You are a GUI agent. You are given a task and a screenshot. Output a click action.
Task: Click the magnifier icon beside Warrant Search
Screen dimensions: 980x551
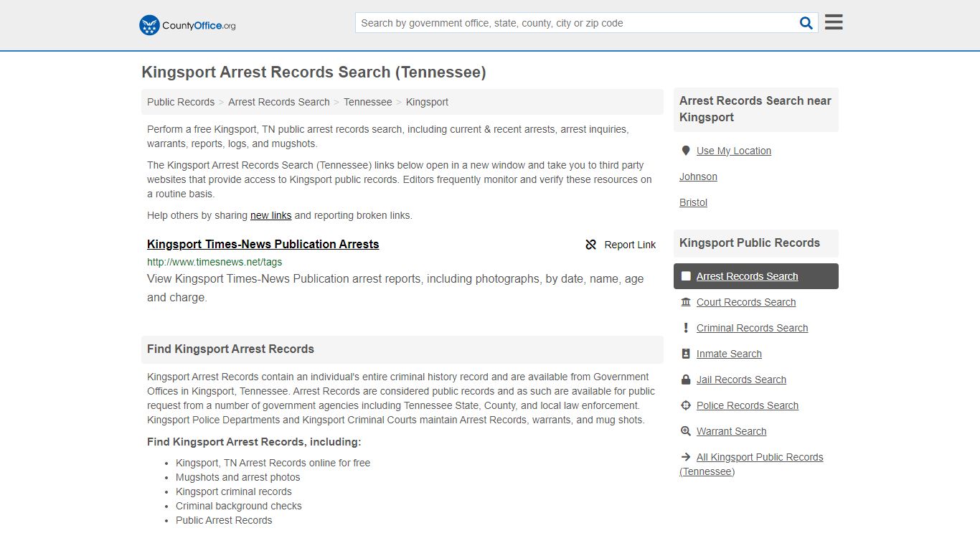[686, 431]
